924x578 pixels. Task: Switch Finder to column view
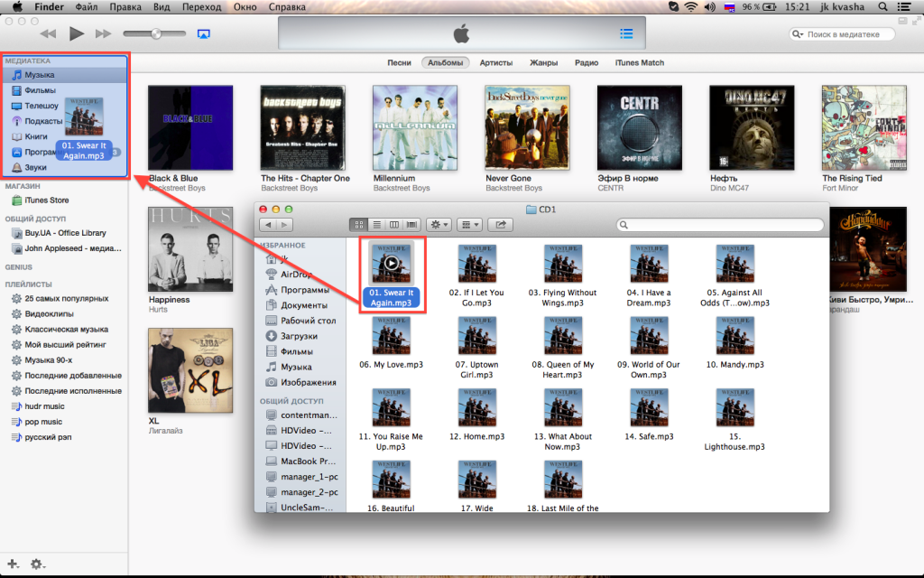(x=393, y=225)
